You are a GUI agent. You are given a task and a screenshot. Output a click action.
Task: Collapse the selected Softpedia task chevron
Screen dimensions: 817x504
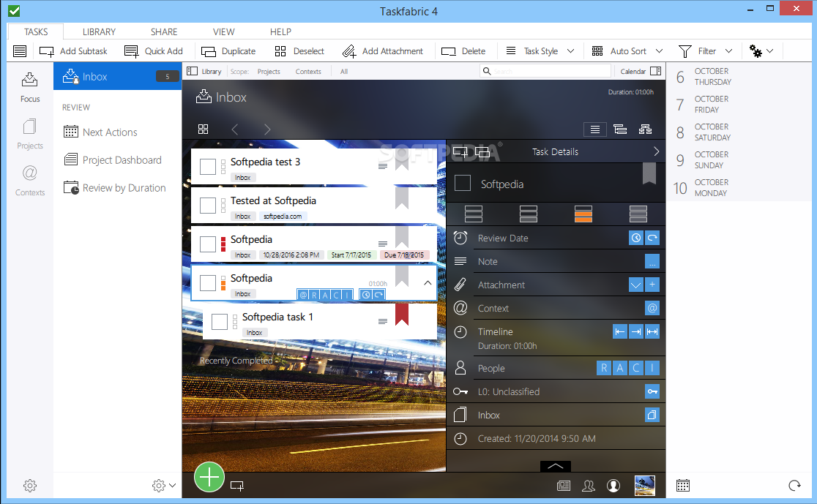click(x=428, y=282)
